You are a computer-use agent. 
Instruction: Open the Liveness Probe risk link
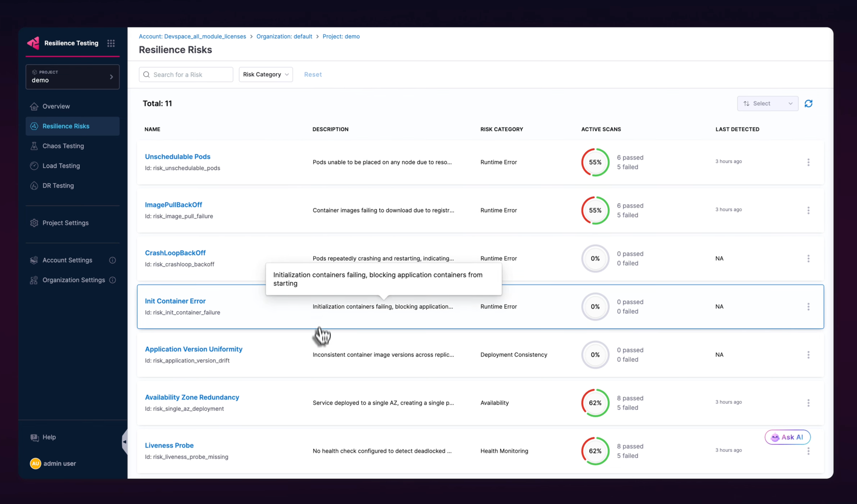pyautogui.click(x=169, y=445)
